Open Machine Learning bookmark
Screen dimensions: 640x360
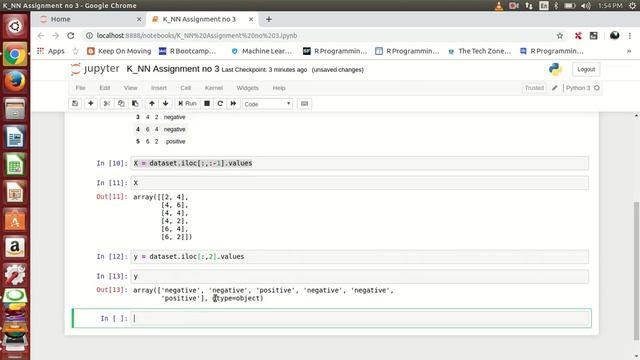pyautogui.click(x=261, y=51)
